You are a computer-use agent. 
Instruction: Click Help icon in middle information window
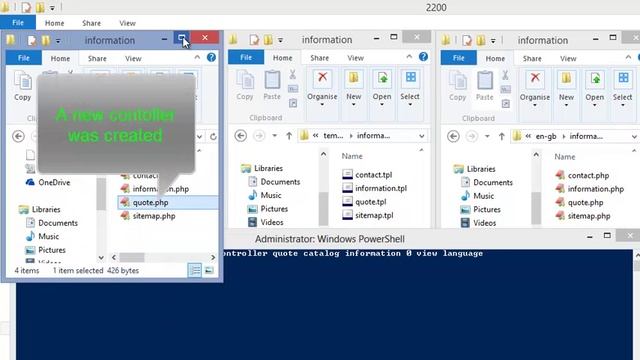coord(423,57)
